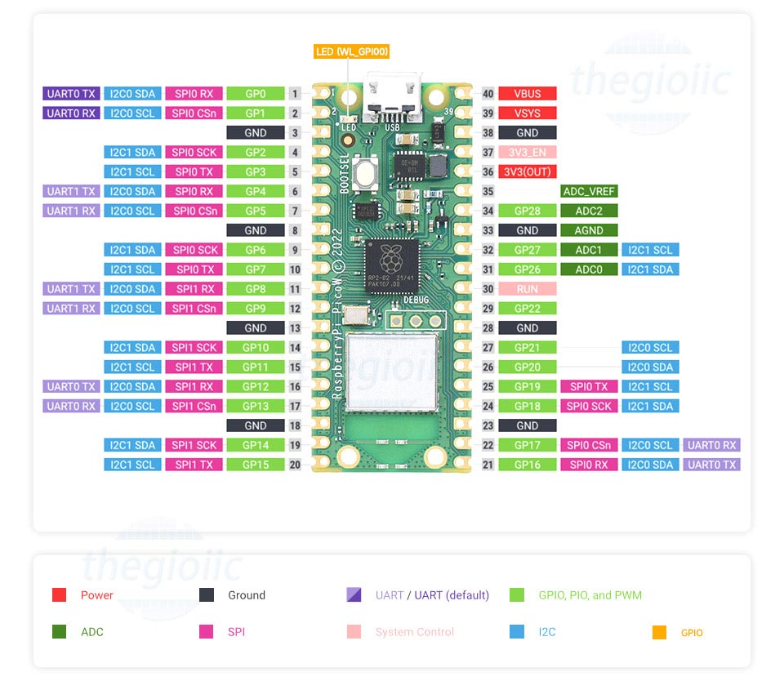Select the SPI1 RX label in the GP8 row
784x681 pixels.
tap(194, 288)
